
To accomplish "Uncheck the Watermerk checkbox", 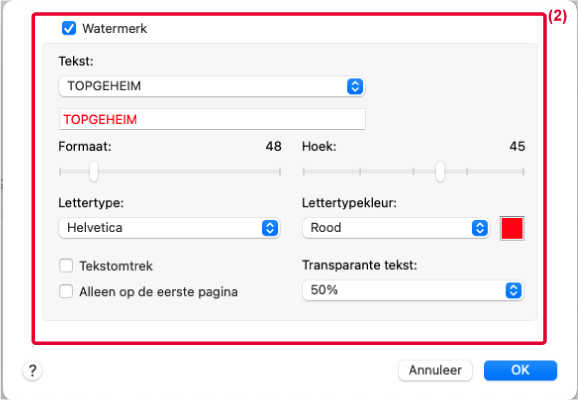I will click(69, 28).
